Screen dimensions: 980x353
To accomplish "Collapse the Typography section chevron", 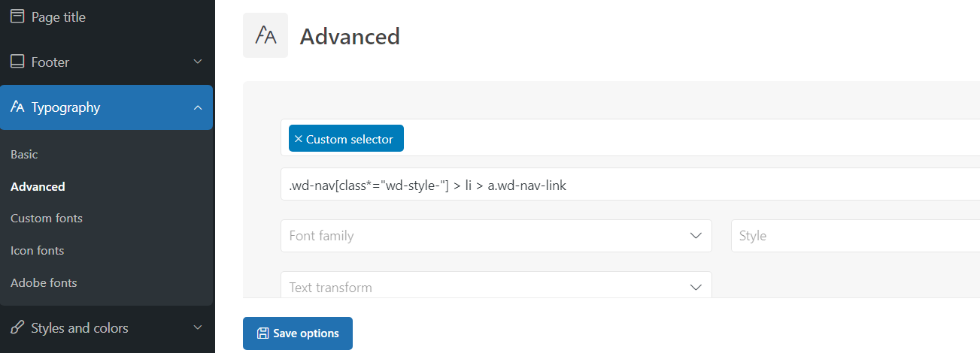I will pyautogui.click(x=198, y=107).
